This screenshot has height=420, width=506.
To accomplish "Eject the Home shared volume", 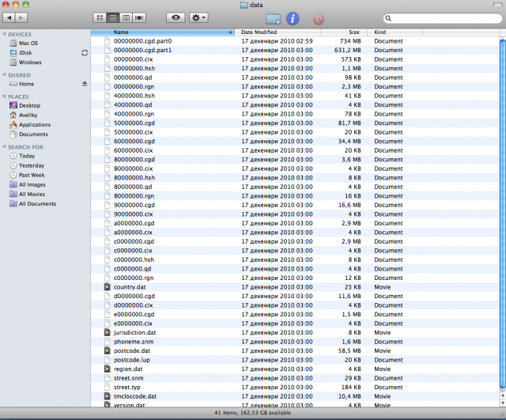I will click(x=85, y=84).
